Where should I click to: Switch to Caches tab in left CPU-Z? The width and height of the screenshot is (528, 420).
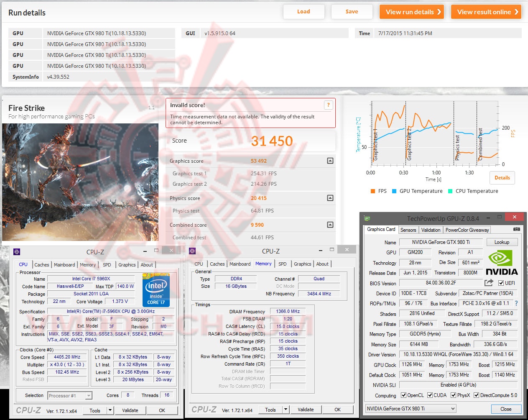(x=42, y=265)
